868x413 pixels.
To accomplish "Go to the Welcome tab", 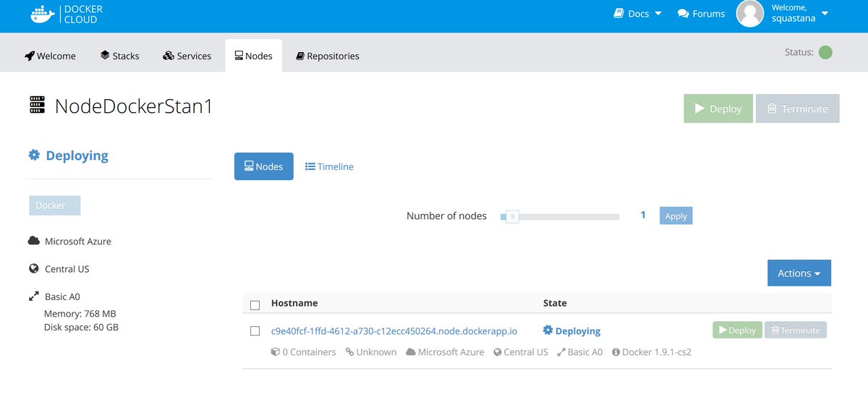I will point(50,56).
